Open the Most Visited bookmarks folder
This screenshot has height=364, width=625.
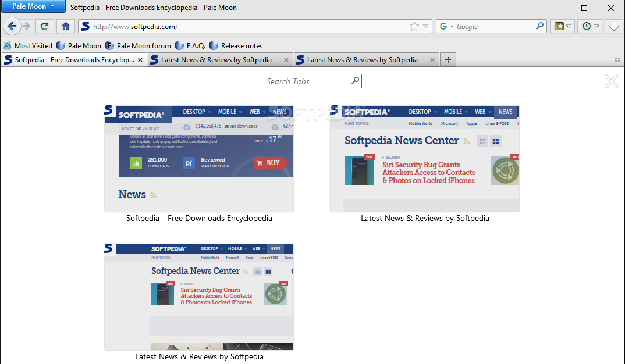point(27,46)
